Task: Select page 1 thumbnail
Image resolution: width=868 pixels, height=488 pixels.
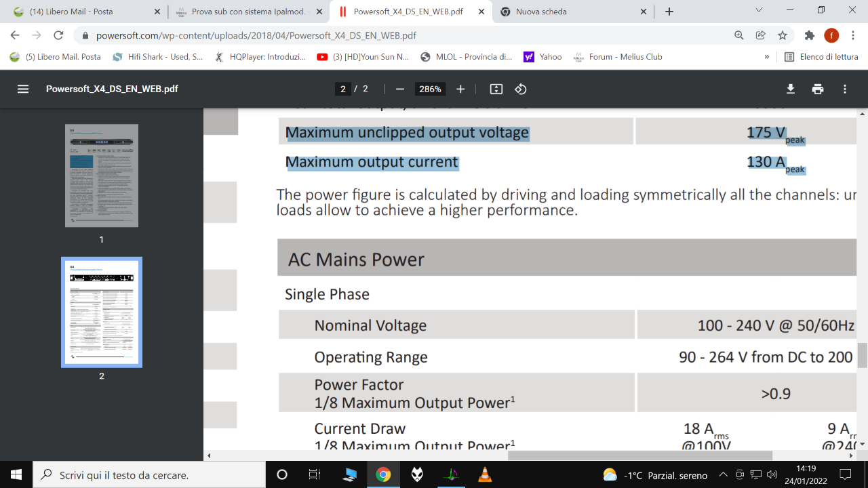Action: (102, 176)
